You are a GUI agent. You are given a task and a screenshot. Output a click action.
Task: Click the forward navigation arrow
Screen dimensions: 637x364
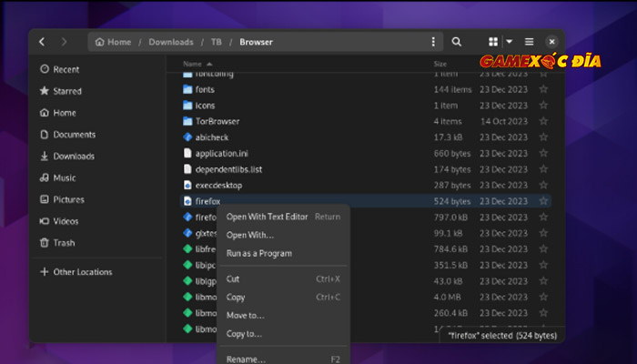[64, 42]
